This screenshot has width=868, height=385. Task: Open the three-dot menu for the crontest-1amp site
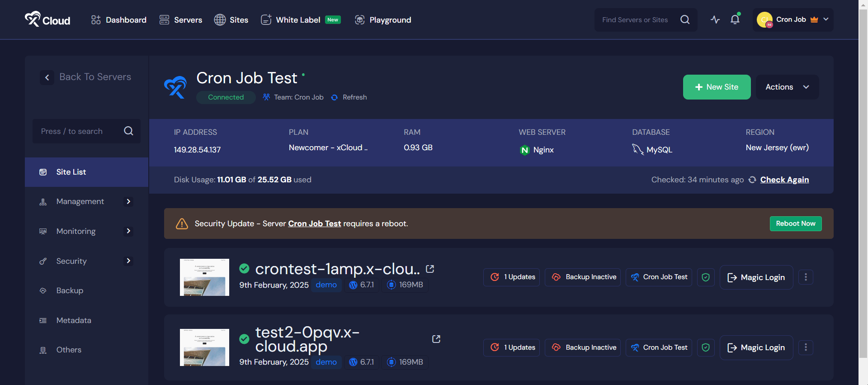806,277
